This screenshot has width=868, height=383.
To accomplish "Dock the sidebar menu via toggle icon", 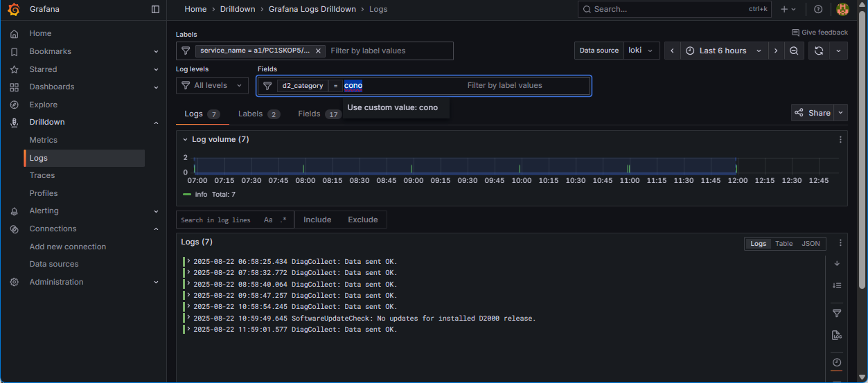I will pyautogui.click(x=155, y=9).
